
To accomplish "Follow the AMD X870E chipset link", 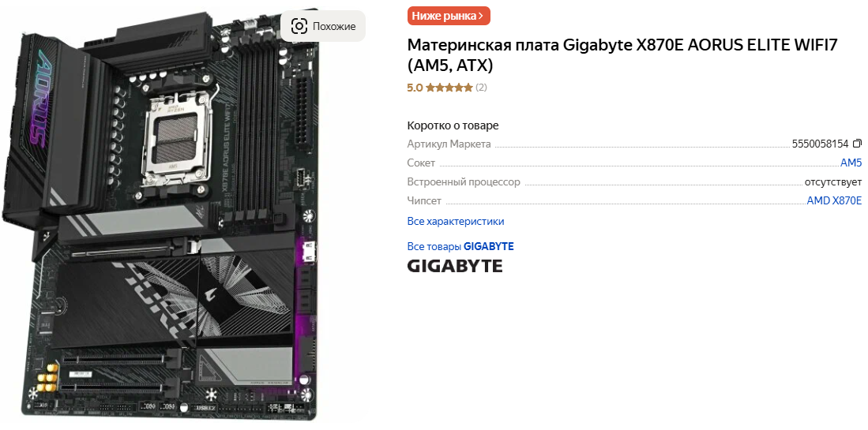I will coord(834,200).
